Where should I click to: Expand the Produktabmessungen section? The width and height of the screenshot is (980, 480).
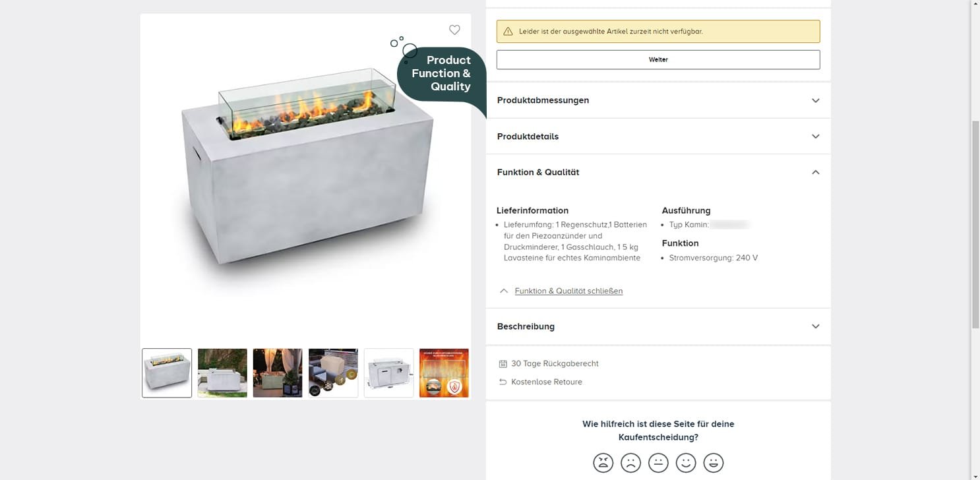pos(658,100)
